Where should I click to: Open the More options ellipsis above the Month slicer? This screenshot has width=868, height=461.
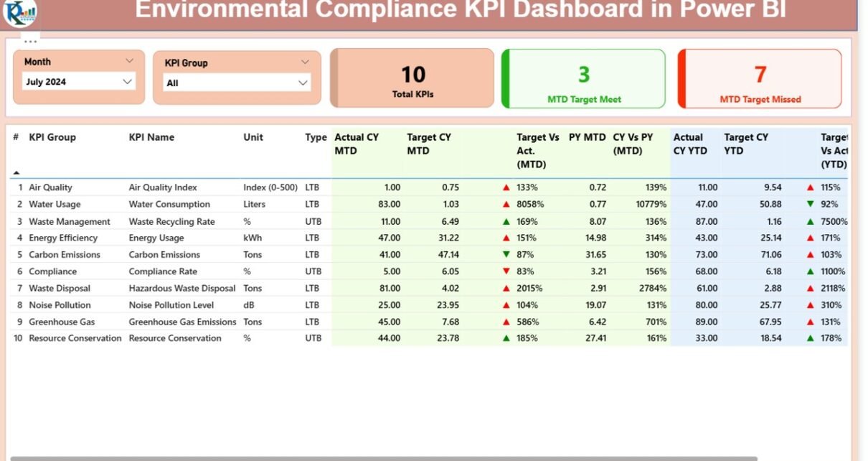coord(30,42)
